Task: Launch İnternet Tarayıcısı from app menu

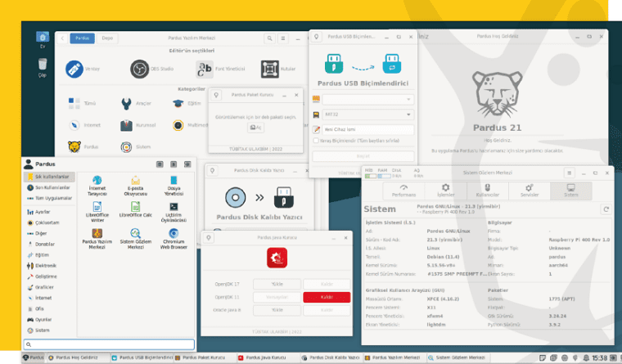Action: pos(97,186)
